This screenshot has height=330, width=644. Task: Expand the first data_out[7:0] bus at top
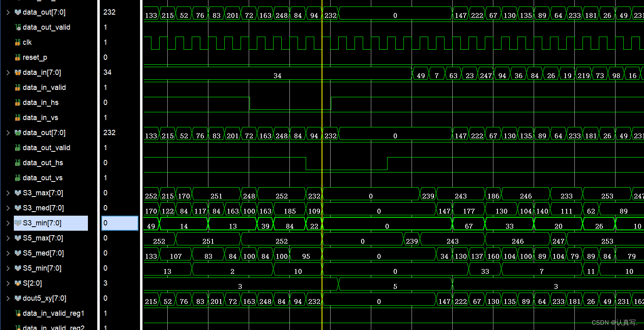(8, 12)
